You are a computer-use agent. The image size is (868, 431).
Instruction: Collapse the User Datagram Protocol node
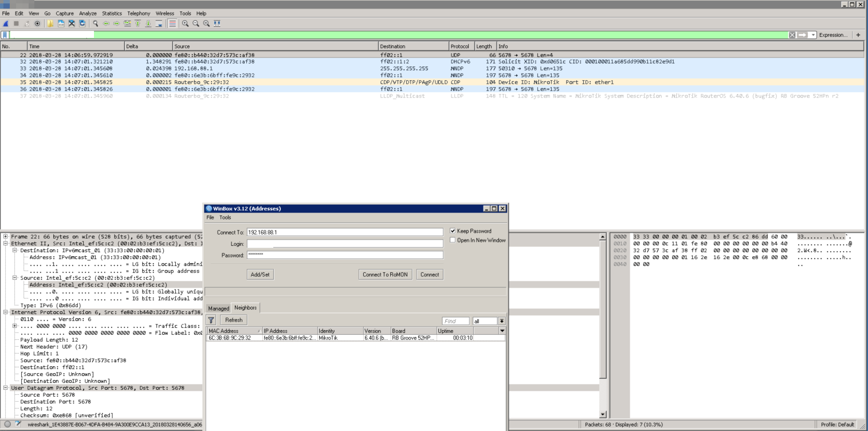pos(6,388)
